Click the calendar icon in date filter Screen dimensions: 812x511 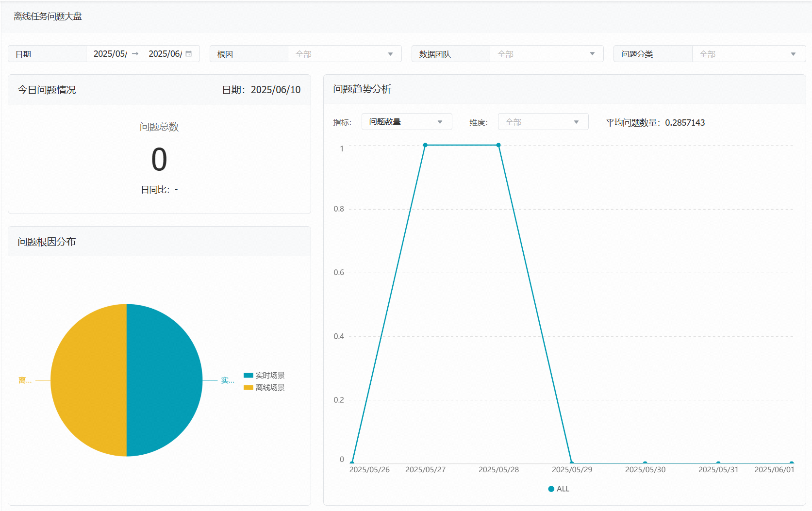click(x=189, y=54)
